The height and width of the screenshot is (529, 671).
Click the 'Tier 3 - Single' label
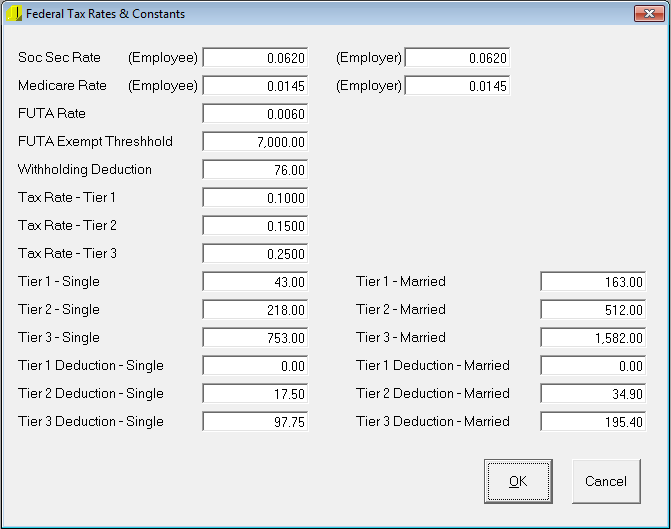point(59,338)
